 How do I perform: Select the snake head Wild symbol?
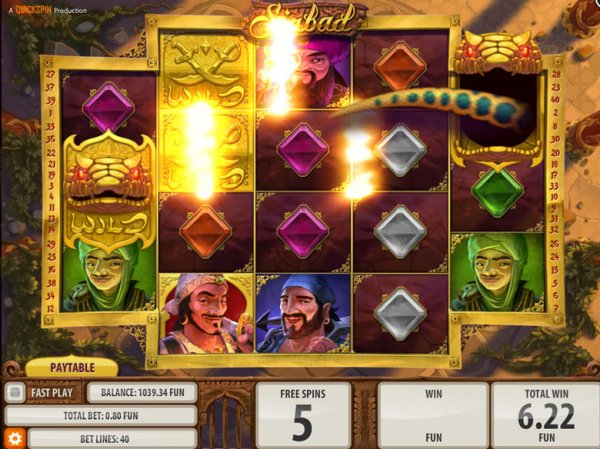[109, 190]
